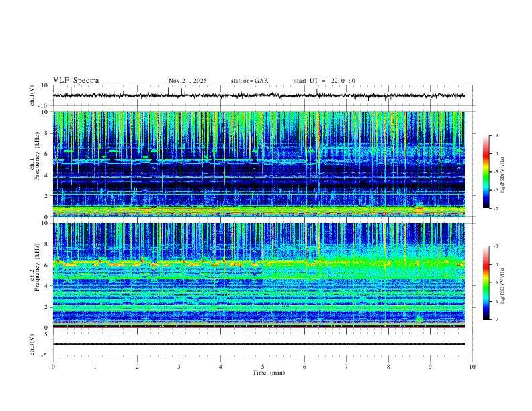Click the "4" kHz tick on the ch.2 spectrogram
The image size is (532, 411).
(46, 286)
